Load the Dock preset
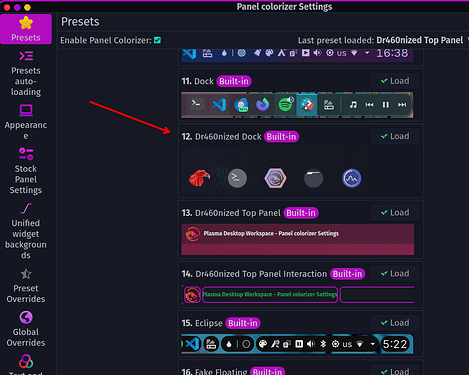Screen dimensions: 469x375 (395, 81)
